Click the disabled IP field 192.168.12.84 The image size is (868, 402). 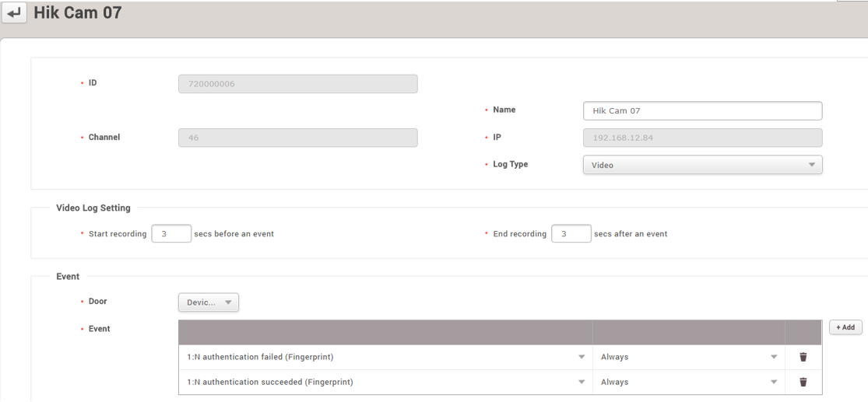coord(702,138)
